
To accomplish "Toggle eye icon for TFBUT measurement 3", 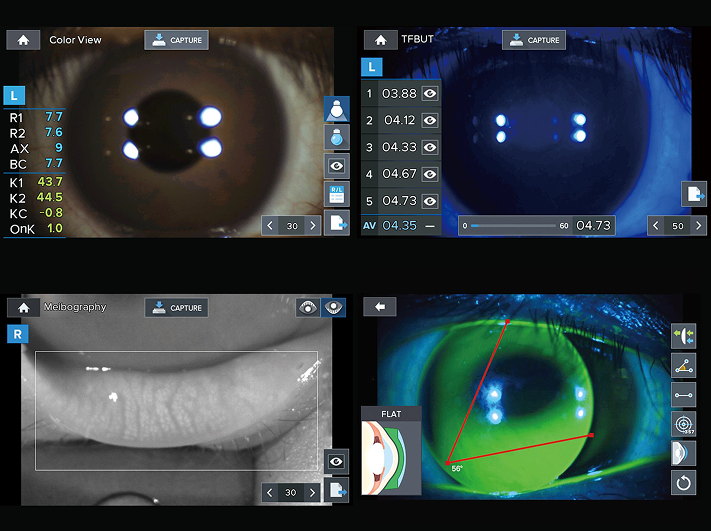I will (x=430, y=147).
